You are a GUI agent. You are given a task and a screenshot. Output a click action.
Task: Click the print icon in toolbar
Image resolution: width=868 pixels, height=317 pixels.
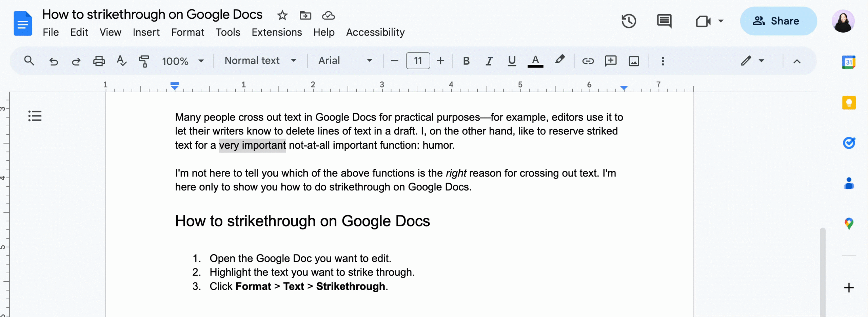tap(99, 61)
